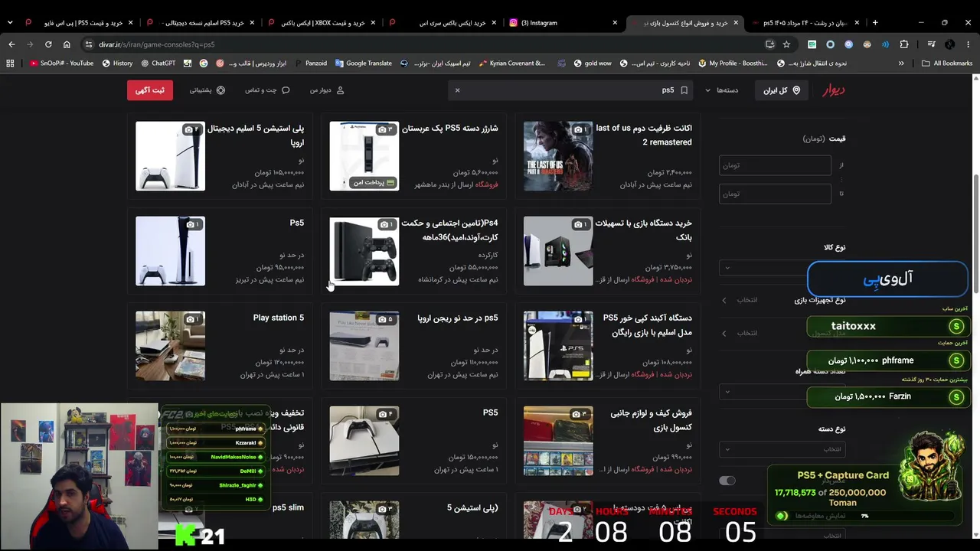Open the History bookmark
This screenshot has width=980, height=551.
(117, 64)
